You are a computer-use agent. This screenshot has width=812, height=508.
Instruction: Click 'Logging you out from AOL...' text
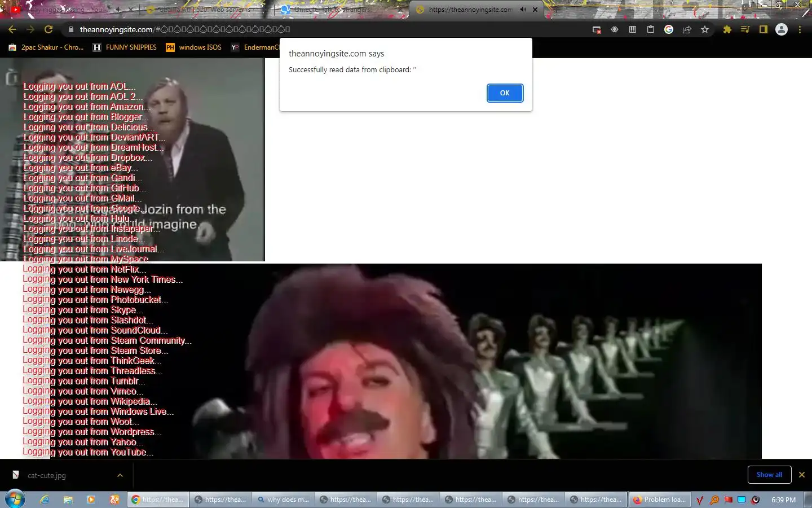(x=80, y=87)
